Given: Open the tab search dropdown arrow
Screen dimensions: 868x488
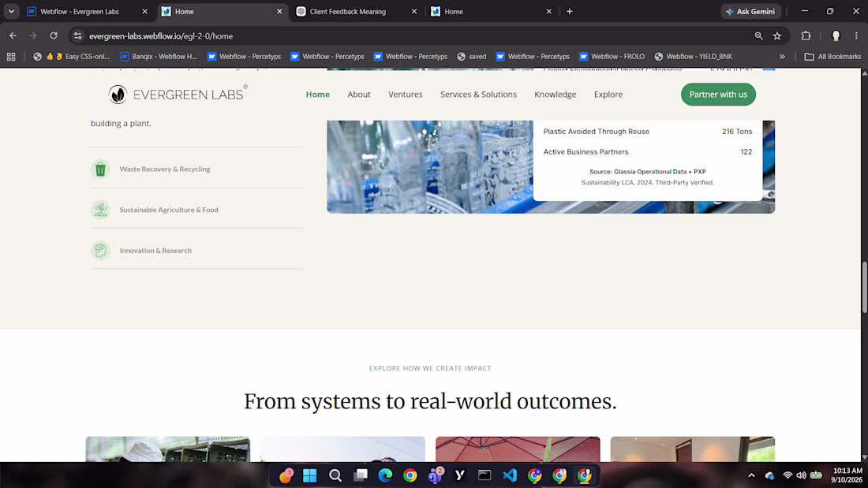Looking at the screenshot, I should click(11, 11).
